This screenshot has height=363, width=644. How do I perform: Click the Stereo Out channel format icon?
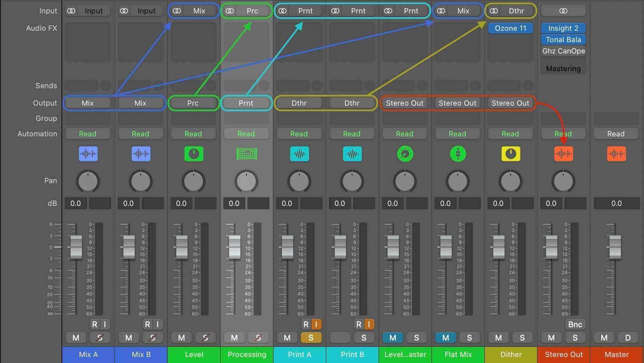click(x=563, y=11)
